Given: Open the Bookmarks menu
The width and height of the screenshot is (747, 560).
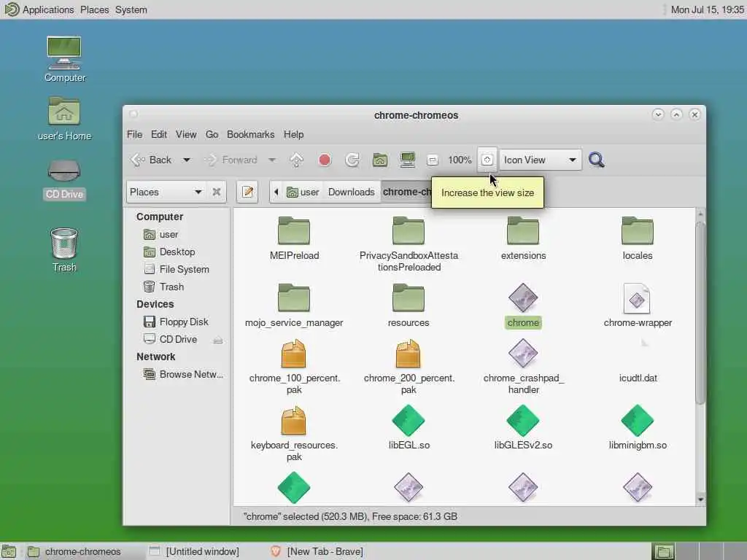Looking at the screenshot, I should [251, 134].
